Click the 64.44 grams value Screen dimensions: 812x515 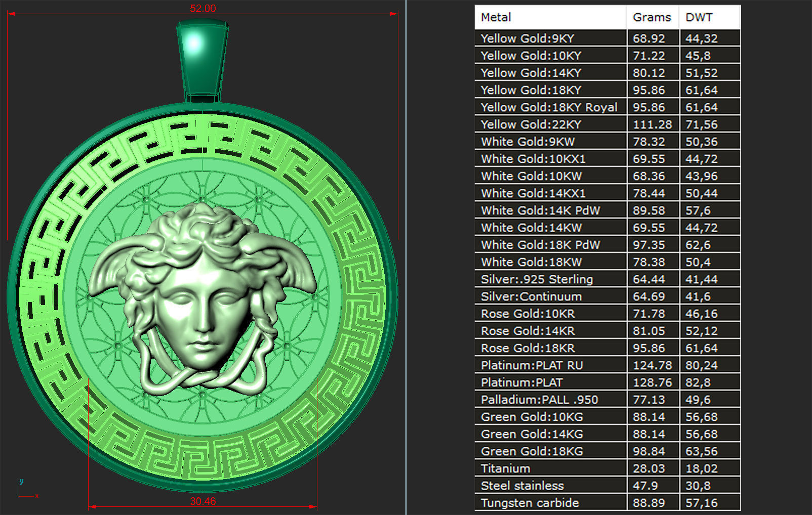[x=648, y=279]
